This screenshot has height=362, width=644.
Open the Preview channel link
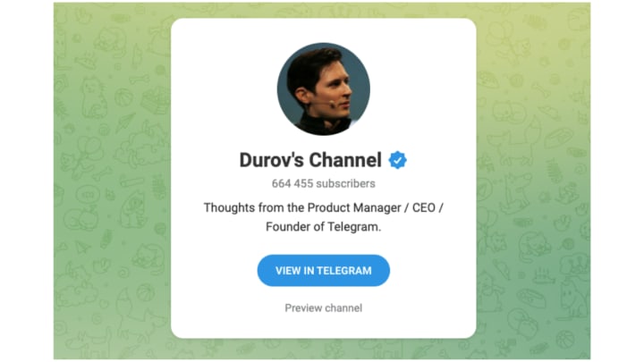pos(324,307)
